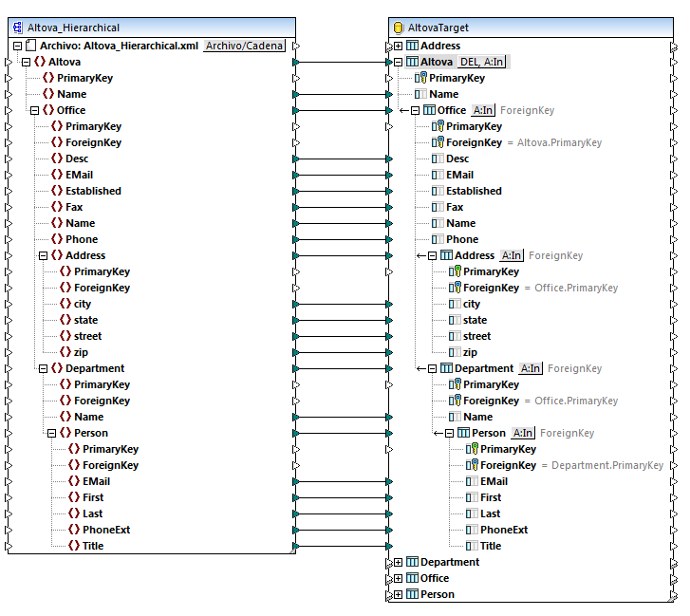
Task: Click the nested Office table icon
Action: point(429,110)
